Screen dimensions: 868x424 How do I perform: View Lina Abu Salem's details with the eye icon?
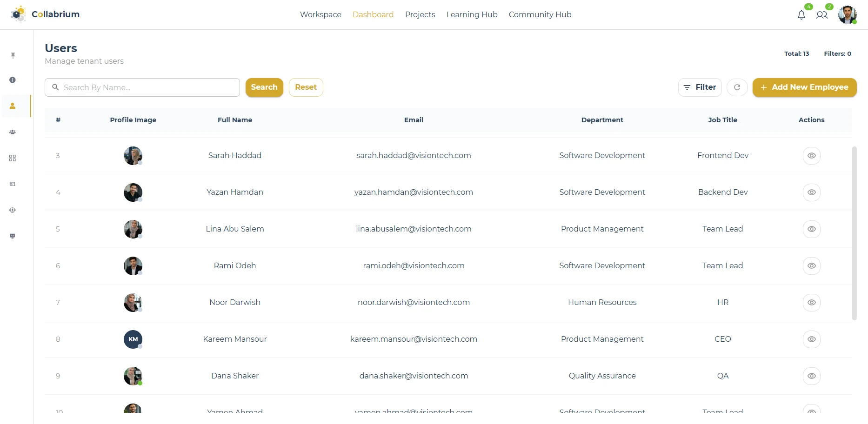(x=811, y=229)
